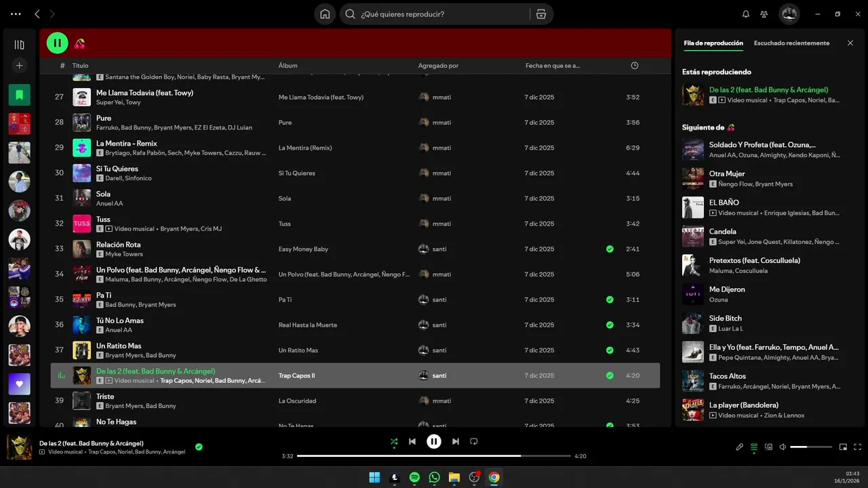Go forward with the right arrow
Image resolution: width=868 pixels, height=488 pixels.
click(x=52, y=14)
